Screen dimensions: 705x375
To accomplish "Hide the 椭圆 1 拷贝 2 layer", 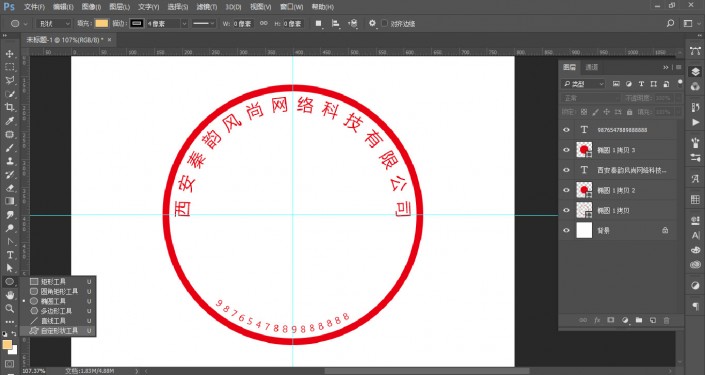I will 567,190.
